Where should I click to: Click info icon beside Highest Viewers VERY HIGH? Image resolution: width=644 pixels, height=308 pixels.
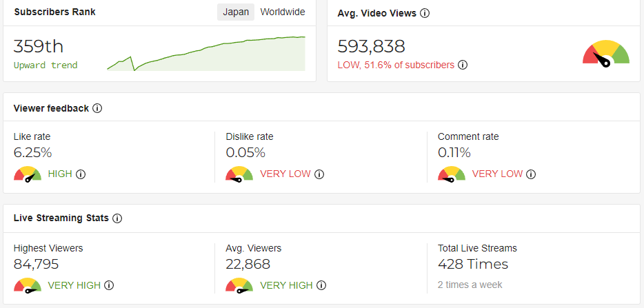coord(109,285)
